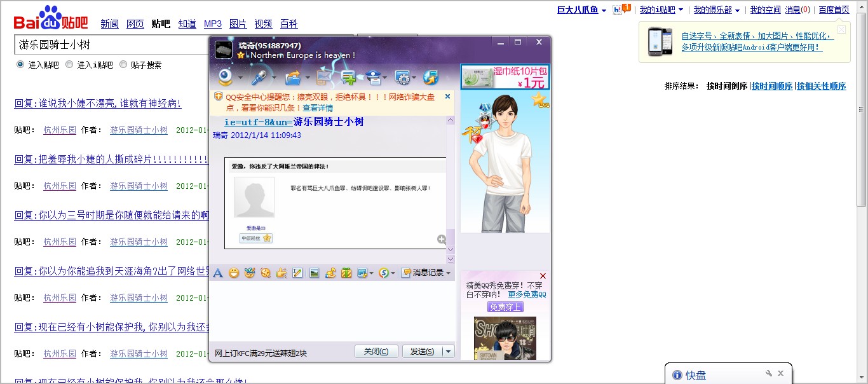
Task: Expand the video call options arrow
Action: (240, 78)
